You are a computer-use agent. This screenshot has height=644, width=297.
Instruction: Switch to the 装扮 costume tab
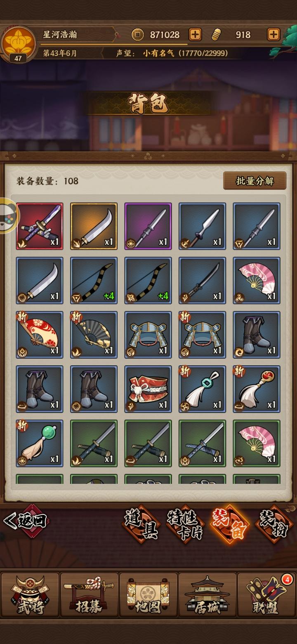(x=274, y=524)
